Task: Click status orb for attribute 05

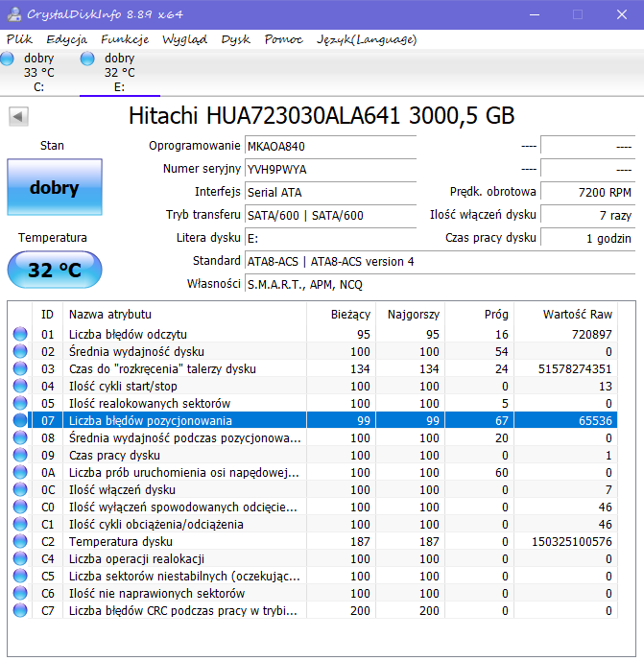Action: coord(20,403)
